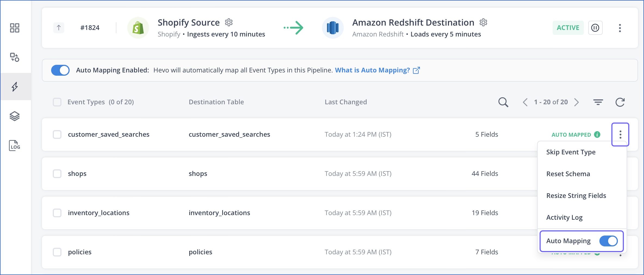This screenshot has width=644, height=275.
Task: Click Today at 1:24 PM (IST) timestamp
Action: tap(358, 135)
